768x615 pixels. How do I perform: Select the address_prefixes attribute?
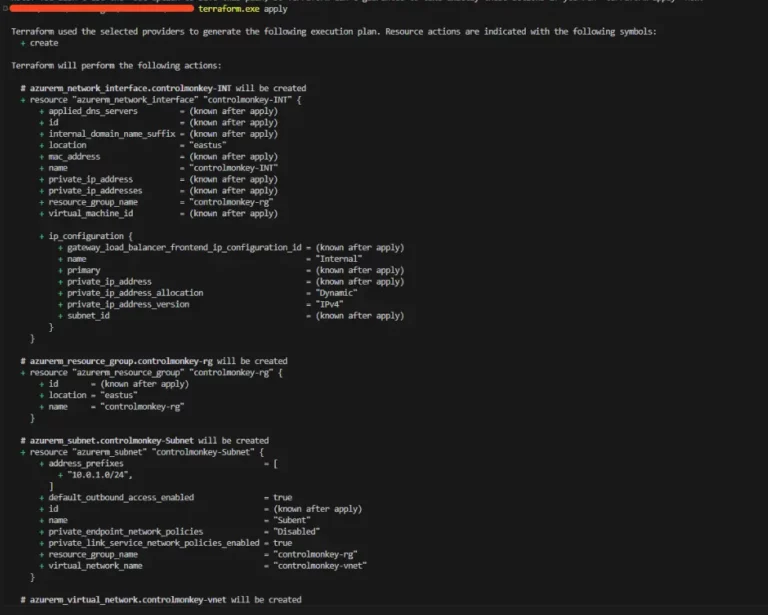(86, 463)
